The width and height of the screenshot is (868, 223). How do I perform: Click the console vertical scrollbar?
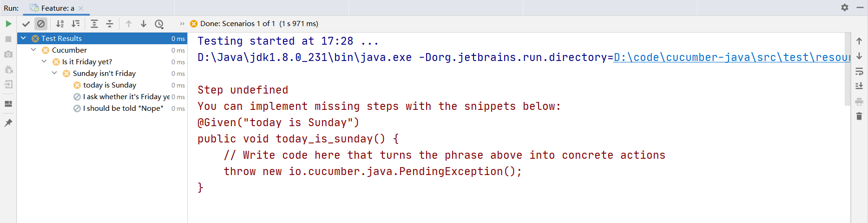(x=848, y=70)
